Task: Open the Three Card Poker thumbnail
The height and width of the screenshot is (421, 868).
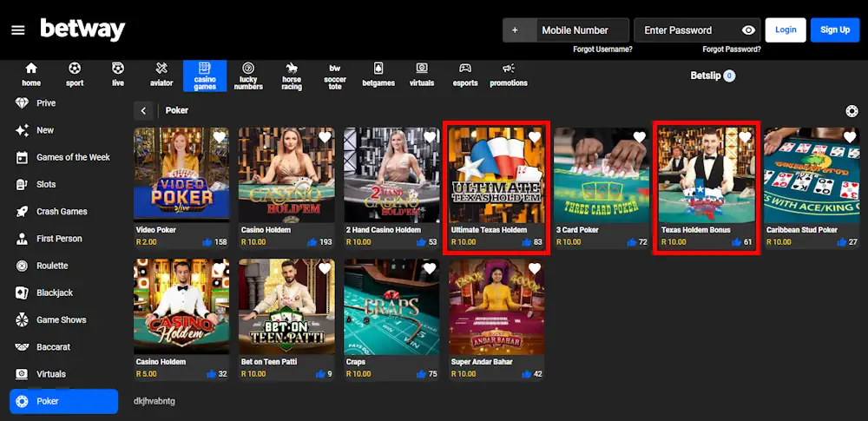Action: pyautogui.click(x=602, y=175)
